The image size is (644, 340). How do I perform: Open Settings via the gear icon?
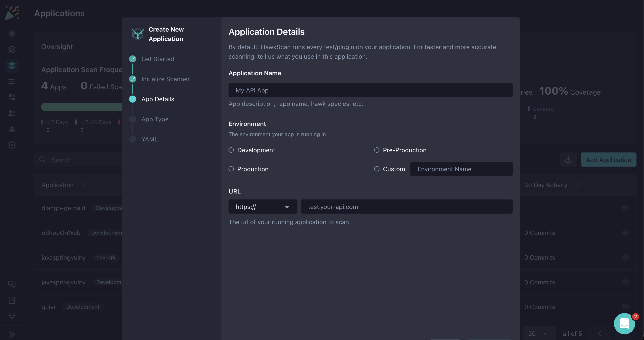(12, 145)
